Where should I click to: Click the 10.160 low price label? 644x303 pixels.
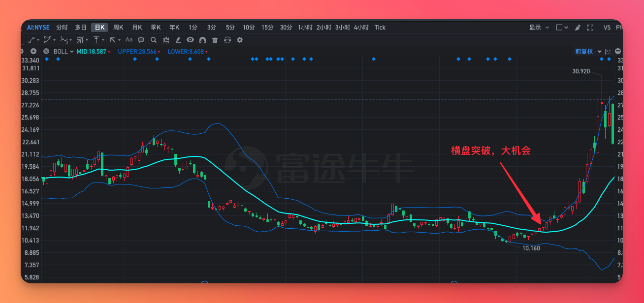pos(531,248)
